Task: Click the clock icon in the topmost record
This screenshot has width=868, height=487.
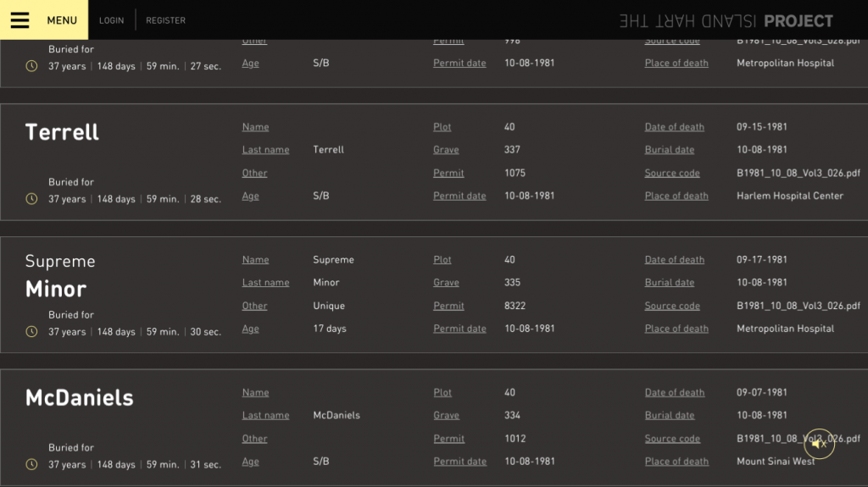Action: pos(32,66)
